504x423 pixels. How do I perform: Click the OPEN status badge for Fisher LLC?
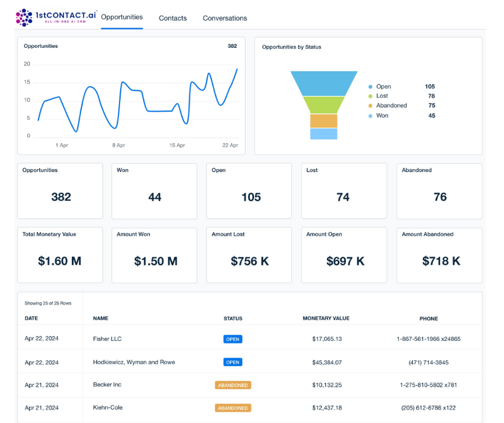pyautogui.click(x=233, y=339)
